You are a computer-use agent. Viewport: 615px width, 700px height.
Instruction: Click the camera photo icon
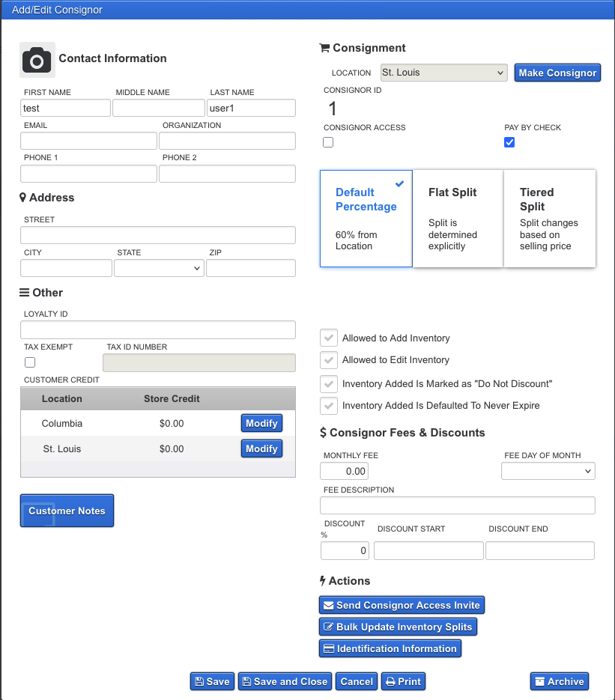[x=37, y=60]
